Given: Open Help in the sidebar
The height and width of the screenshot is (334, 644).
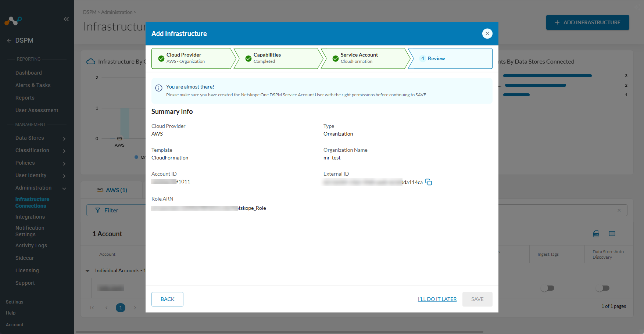Looking at the screenshot, I should click(x=11, y=313).
